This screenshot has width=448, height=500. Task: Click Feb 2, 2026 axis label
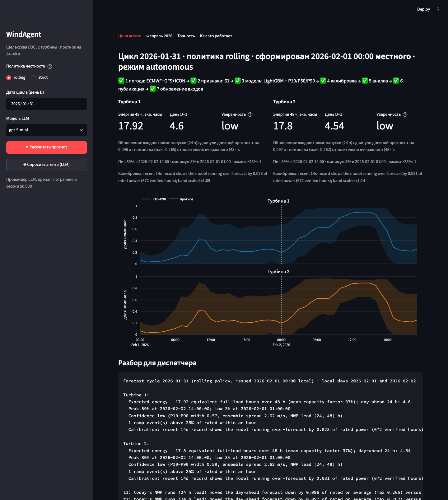point(281,345)
